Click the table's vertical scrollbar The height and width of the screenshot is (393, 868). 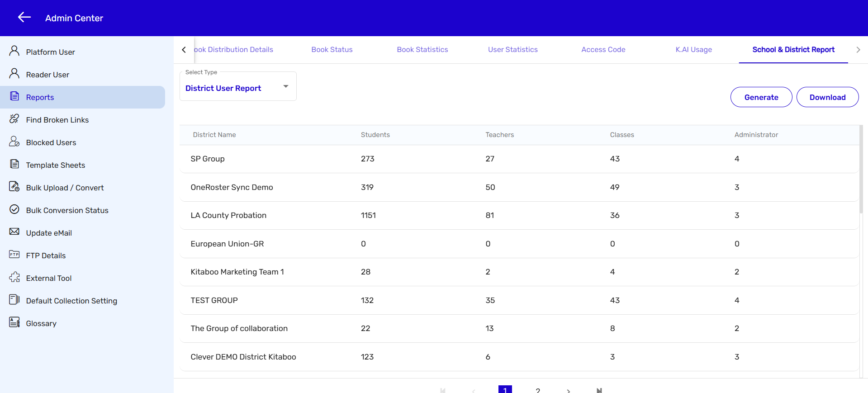coord(861,172)
